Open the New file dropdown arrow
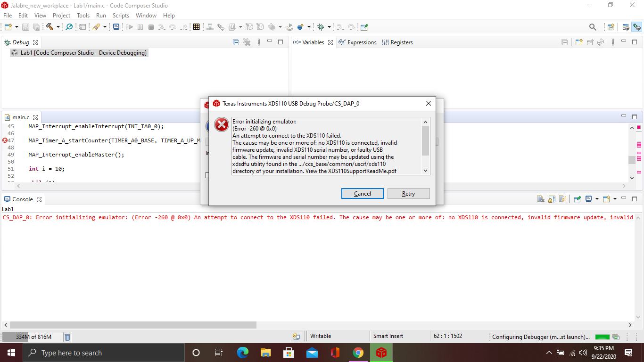 click(x=17, y=27)
